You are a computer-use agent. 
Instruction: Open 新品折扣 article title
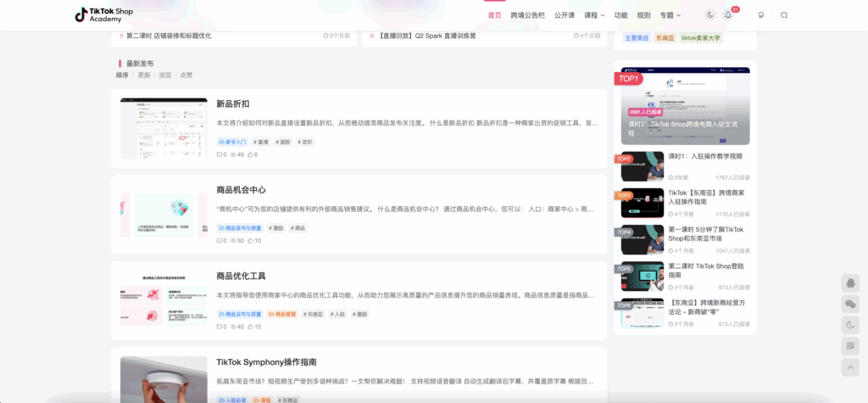click(x=233, y=104)
